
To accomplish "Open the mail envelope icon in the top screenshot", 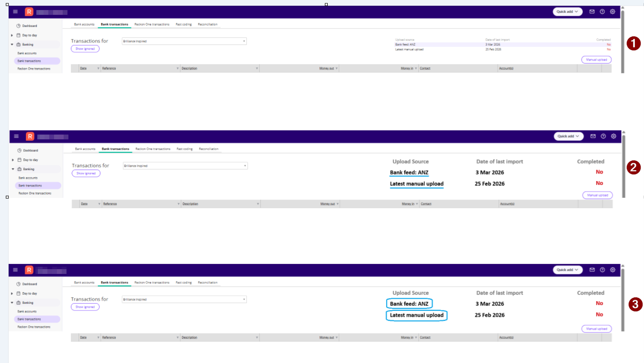I will point(592,11).
